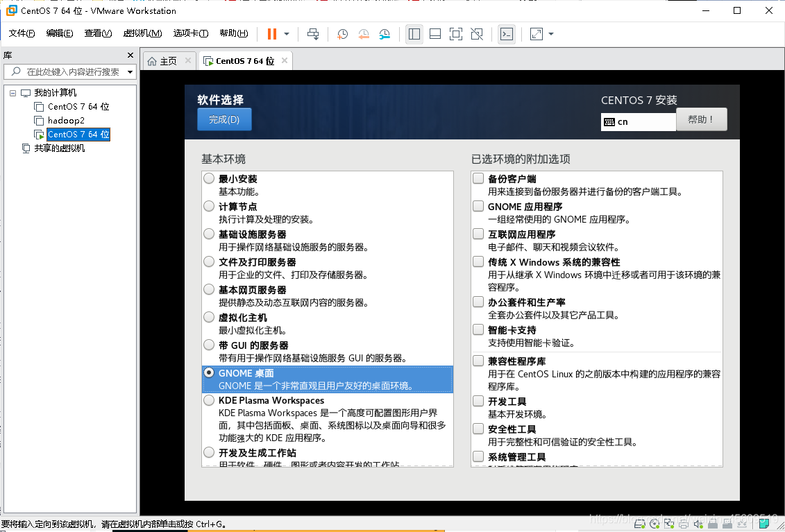
Task: Open the 虚拟机(M) menu
Action: [142, 33]
